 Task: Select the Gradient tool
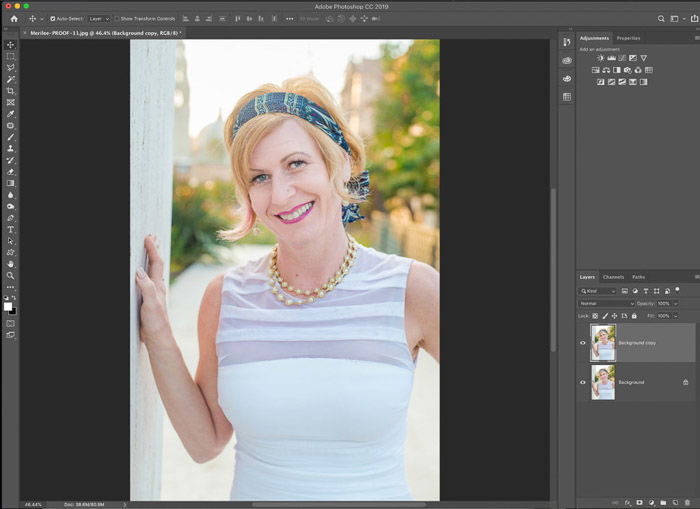[10, 184]
